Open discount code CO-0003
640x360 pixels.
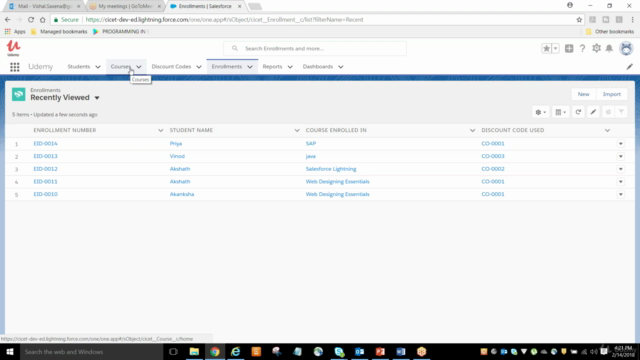[x=493, y=156]
